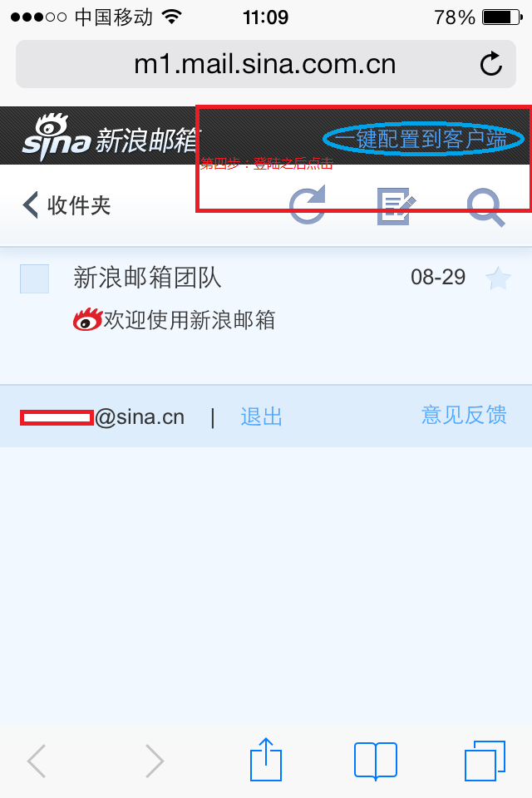Screen dimensions: 532x798
Task: Tap the m1.mail.sina.com.cn address field
Action: [266, 64]
